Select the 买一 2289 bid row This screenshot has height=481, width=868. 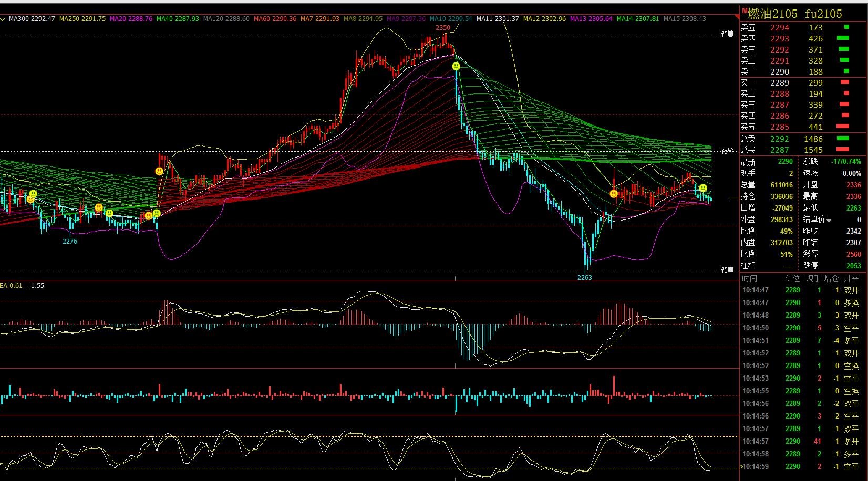tap(803, 83)
